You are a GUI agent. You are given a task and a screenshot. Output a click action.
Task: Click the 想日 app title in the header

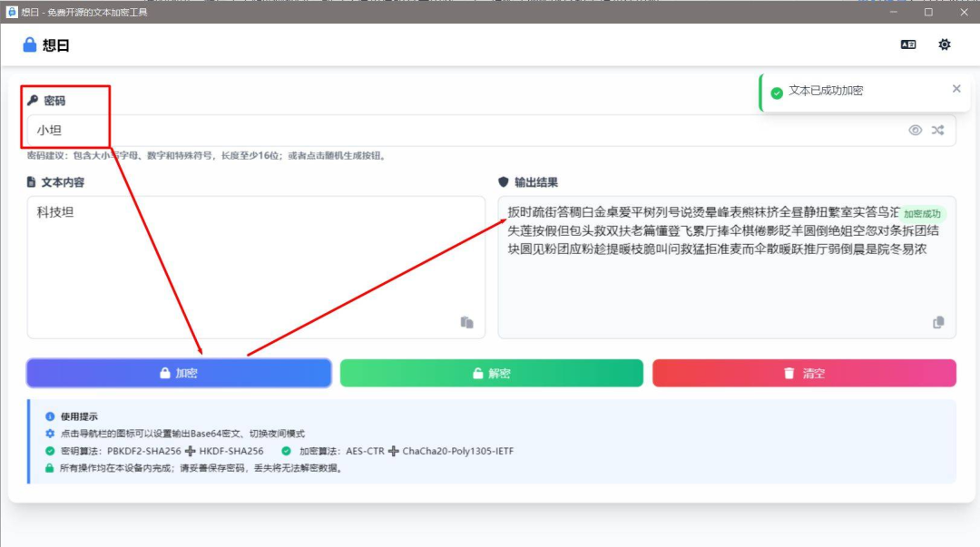pyautogui.click(x=56, y=44)
